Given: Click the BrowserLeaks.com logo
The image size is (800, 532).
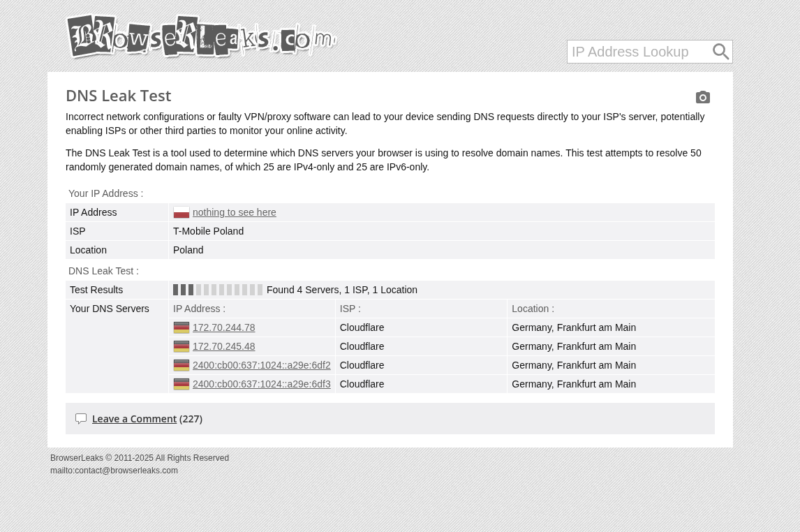Looking at the screenshot, I should pyautogui.click(x=201, y=37).
